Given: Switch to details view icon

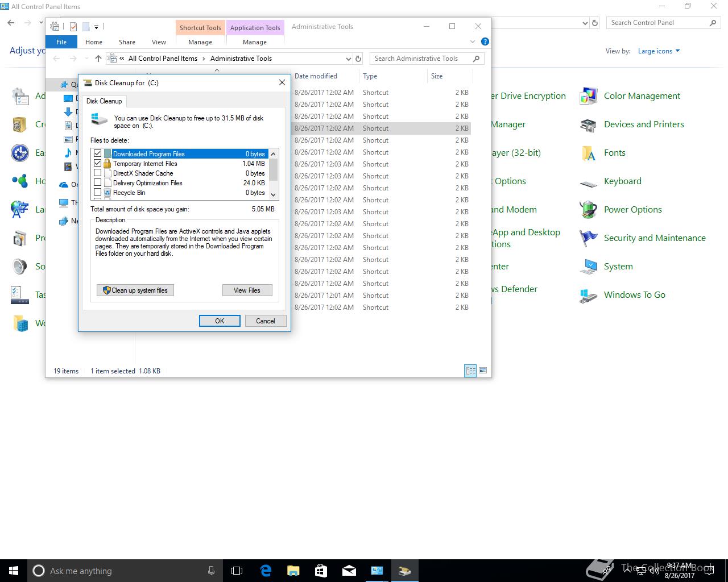Looking at the screenshot, I should [470, 371].
